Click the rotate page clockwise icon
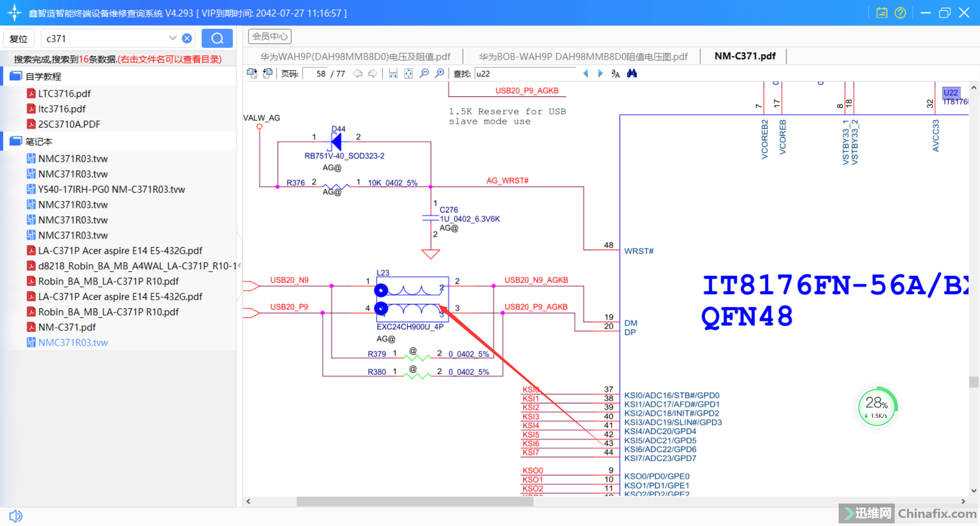 point(252,74)
